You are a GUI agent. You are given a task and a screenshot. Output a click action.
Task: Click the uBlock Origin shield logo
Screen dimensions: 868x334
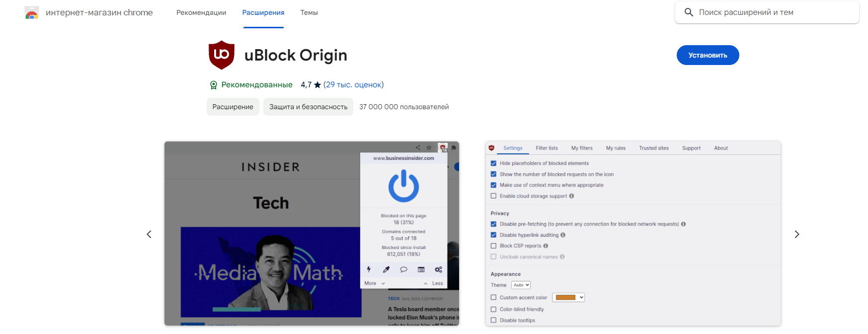click(x=222, y=55)
